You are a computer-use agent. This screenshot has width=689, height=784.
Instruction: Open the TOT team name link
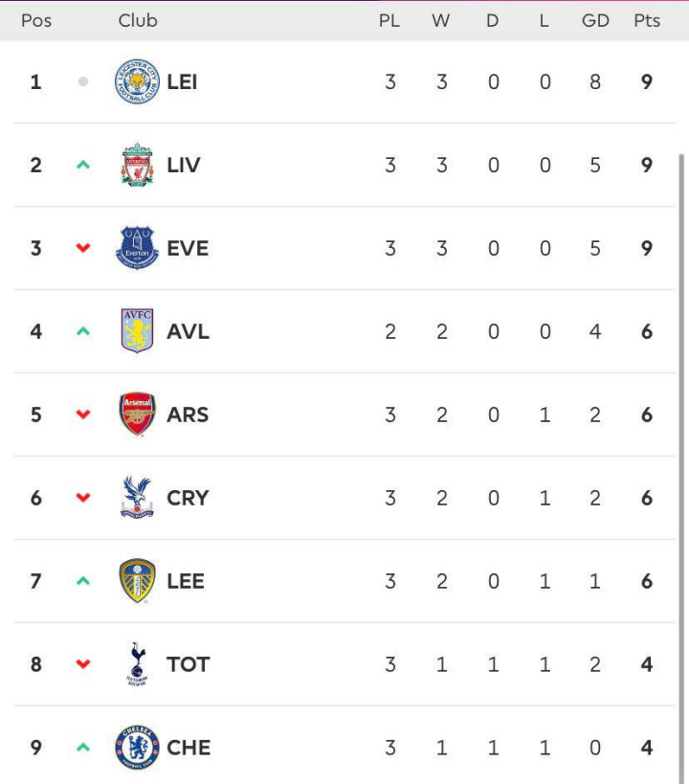point(188,664)
